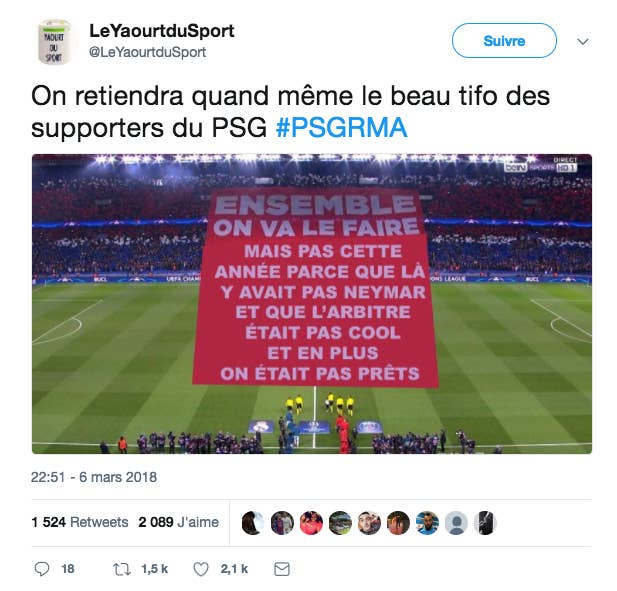617x591 pixels.
Task: View the 2 089 J'aime list
Action: pos(179,522)
